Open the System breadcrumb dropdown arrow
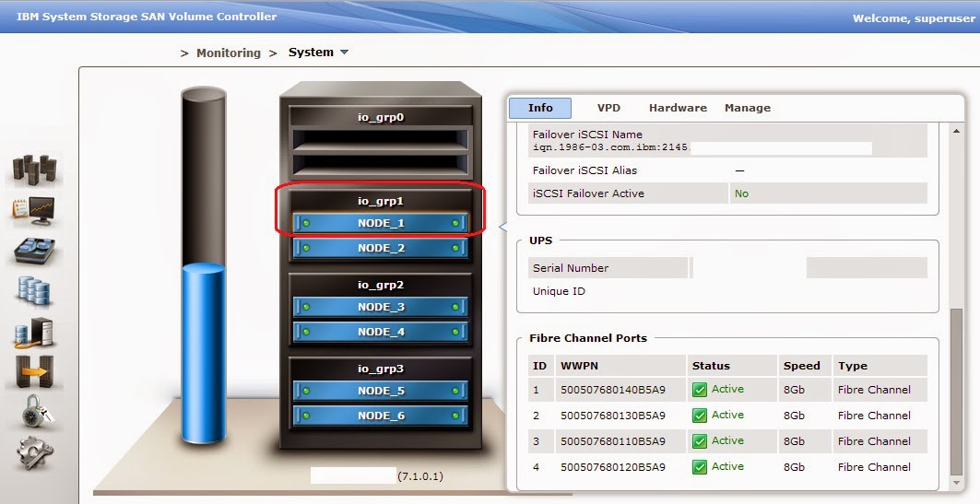The image size is (980, 504). (x=345, y=53)
